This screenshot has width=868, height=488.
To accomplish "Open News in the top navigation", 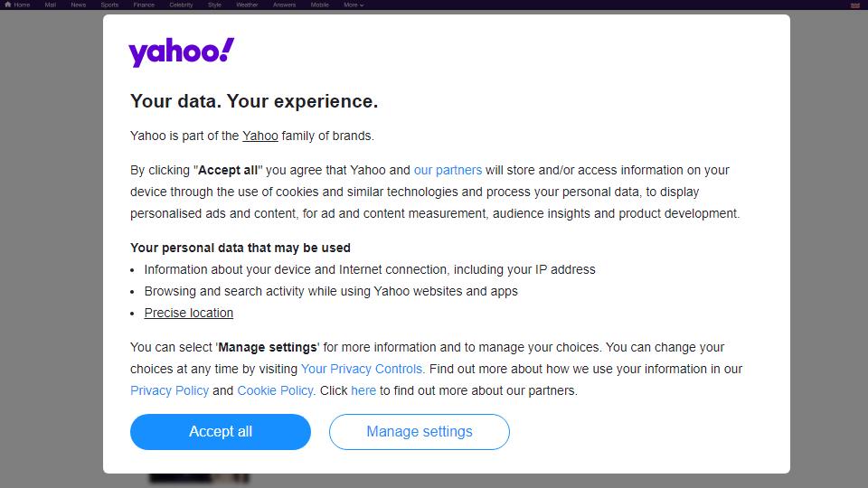I will [78, 5].
